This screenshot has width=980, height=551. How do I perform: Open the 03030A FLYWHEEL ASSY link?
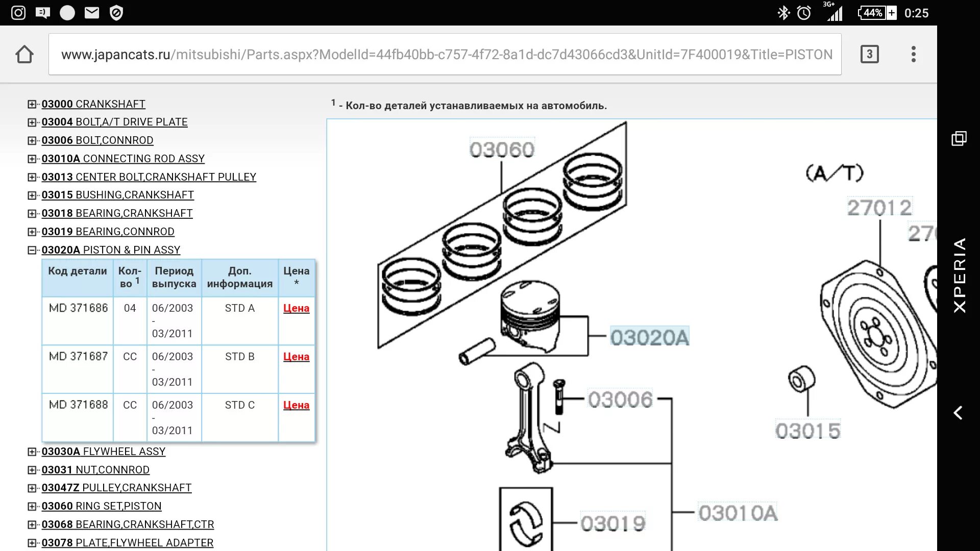point(104,452)
